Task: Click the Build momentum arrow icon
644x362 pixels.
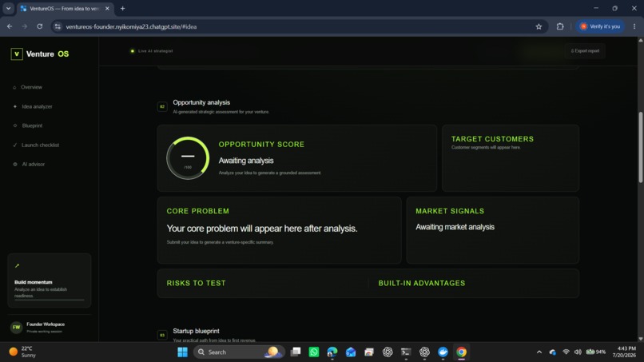Action: 18,266
